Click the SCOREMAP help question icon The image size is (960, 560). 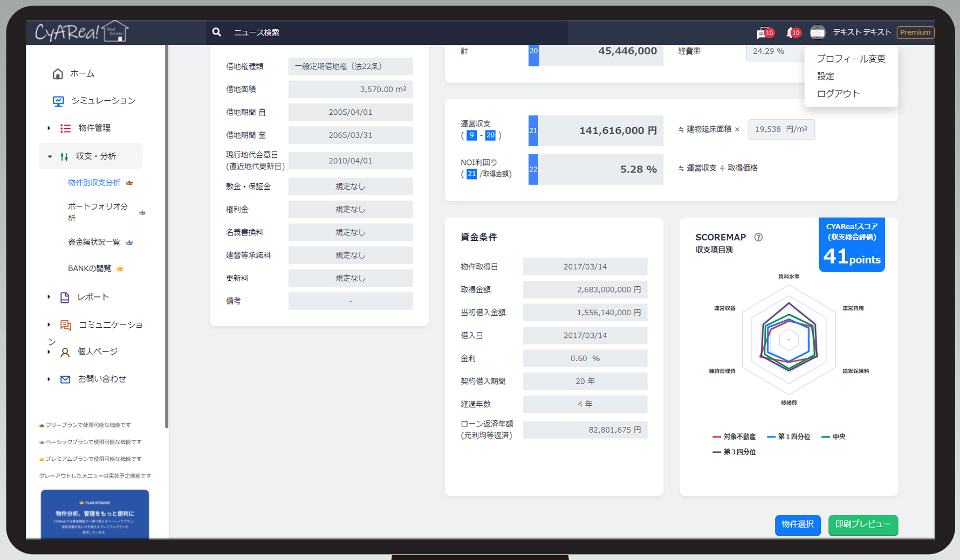point(758,237)
